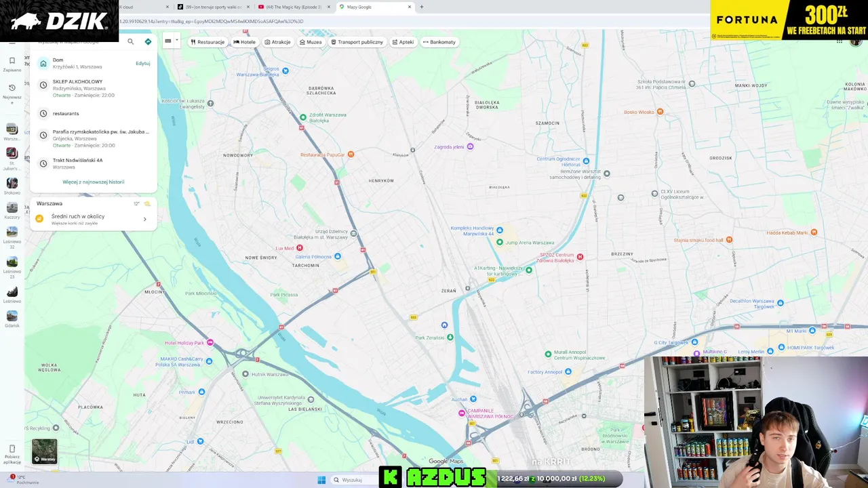868x488 pixels.
Task: Open Więcej z najnowszej historii link
Action: 94,182
